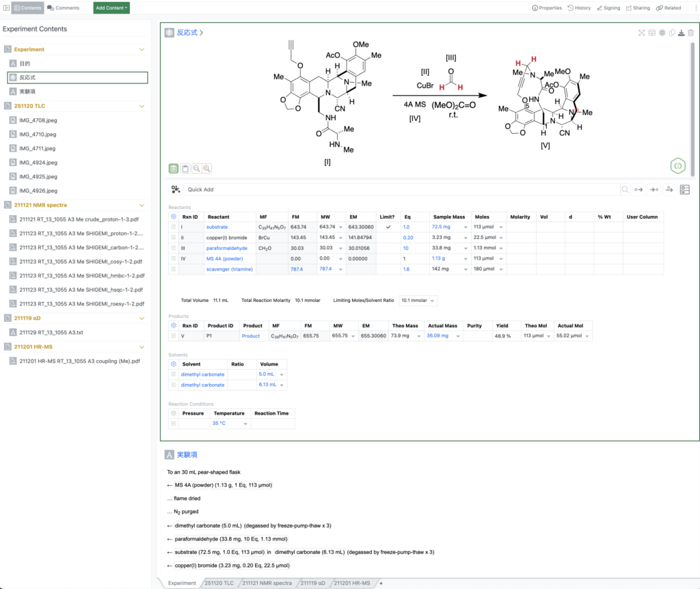
Task: Toggle Limit checkmark for substrate row
Action: pos(388,227)
